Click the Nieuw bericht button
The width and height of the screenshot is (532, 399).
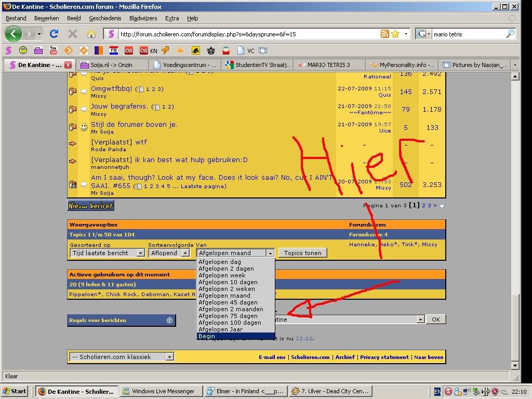[90, 206]
